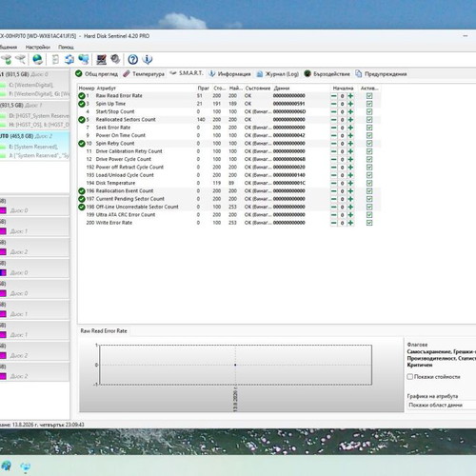Image resolution: width=476 pixels, height=476 pixels.
Task: Select the Raw Read Error Rate graph tab
Action: [x=104, y=330]
